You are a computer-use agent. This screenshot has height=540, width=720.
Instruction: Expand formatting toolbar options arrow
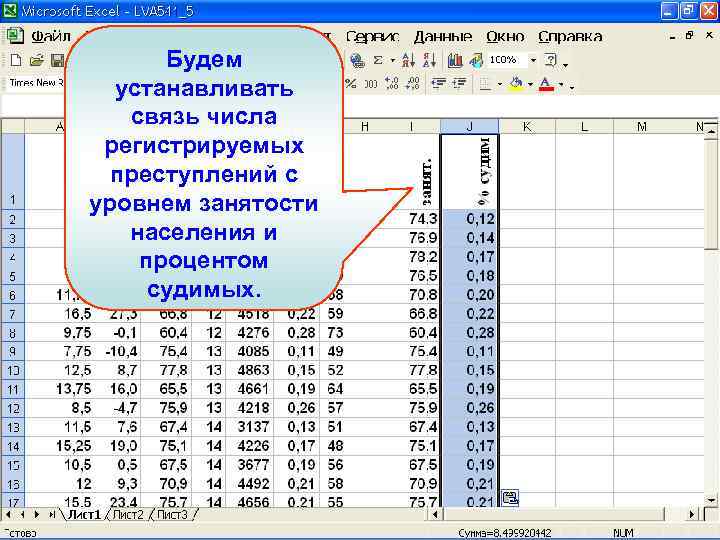coord(572,86)
